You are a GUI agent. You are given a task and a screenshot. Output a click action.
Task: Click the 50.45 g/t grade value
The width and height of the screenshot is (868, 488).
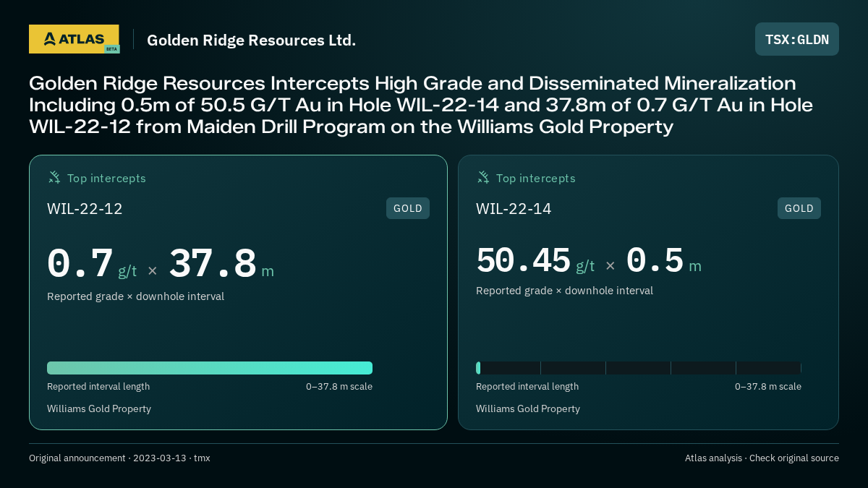click(535, 261)
